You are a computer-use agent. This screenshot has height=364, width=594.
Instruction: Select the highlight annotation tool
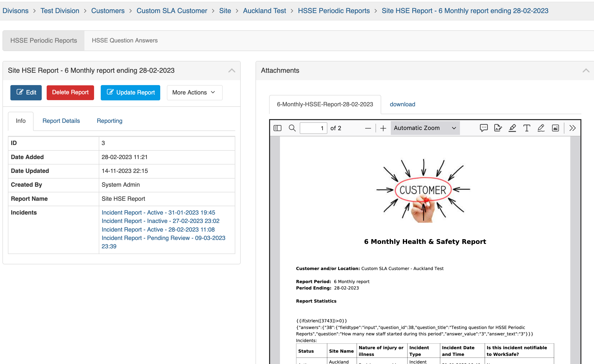[512, 128]
